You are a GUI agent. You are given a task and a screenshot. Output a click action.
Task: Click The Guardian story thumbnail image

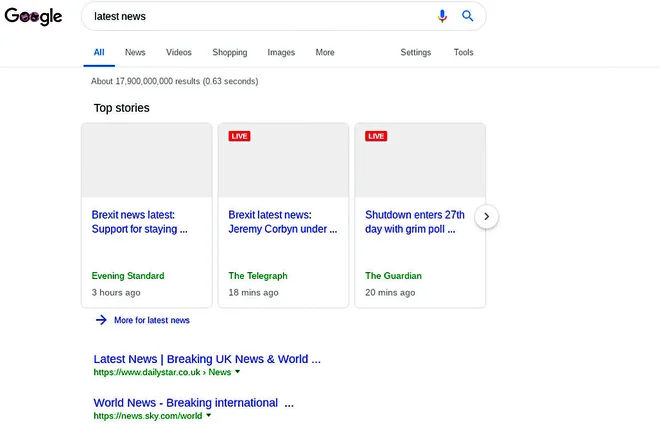(x=420, y=160)
